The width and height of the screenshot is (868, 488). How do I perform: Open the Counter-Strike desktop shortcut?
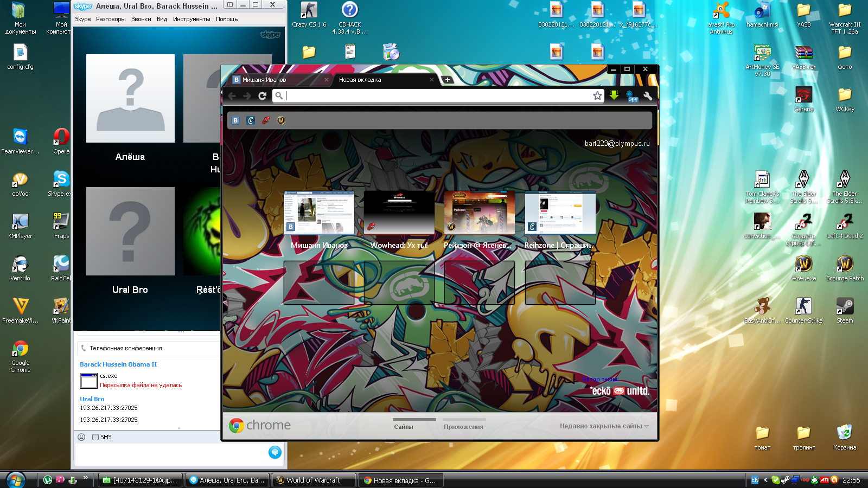pos(803,311)
